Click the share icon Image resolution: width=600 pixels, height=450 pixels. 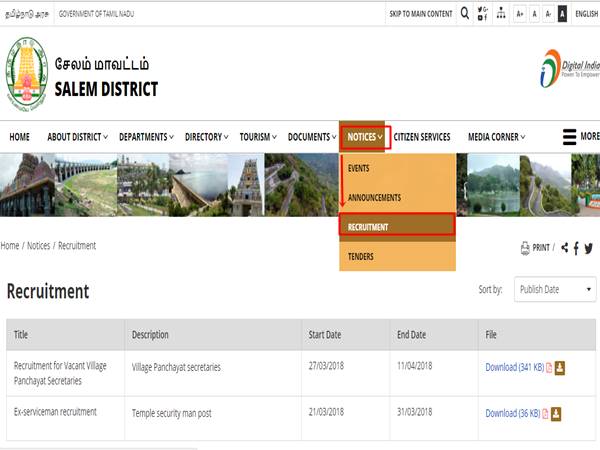pos(564,247)
